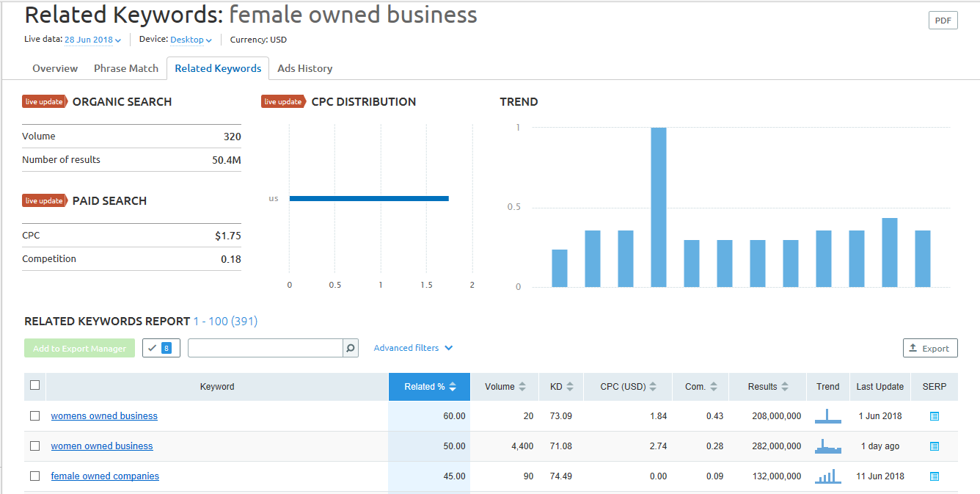Click trend sparkline for female owned companies

pos(827,476)
